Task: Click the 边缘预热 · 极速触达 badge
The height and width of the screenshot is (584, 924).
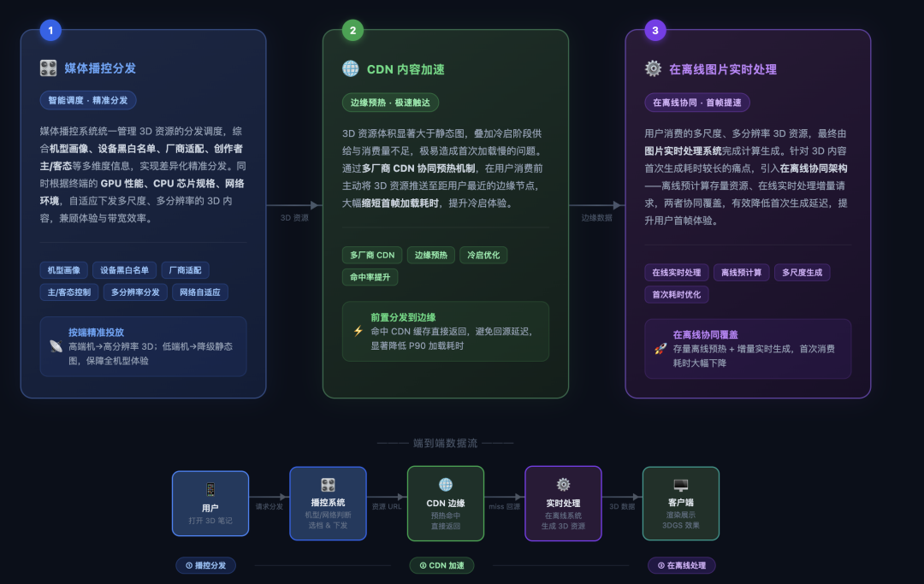Action: point(390,103)
